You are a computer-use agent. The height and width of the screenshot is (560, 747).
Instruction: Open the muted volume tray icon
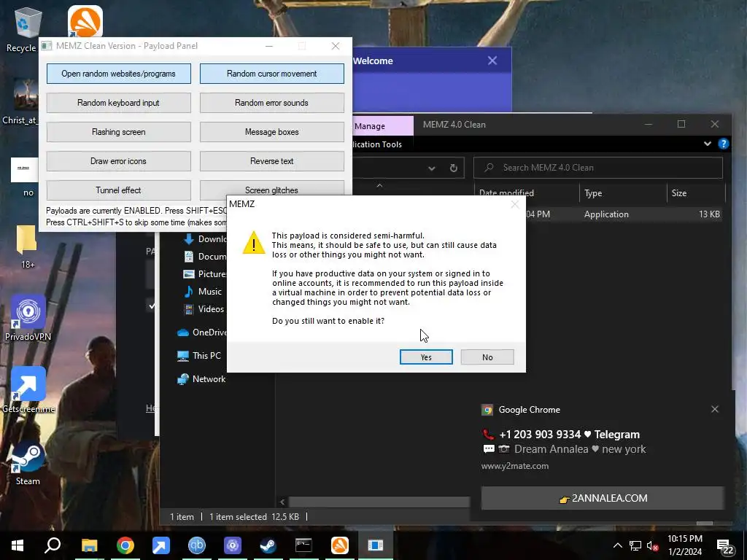(653, 545)
